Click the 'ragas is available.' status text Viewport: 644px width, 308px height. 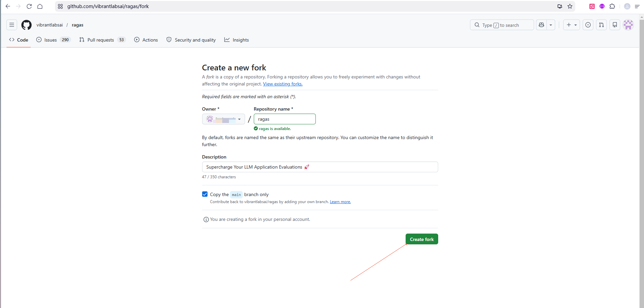tap(275, 129)
